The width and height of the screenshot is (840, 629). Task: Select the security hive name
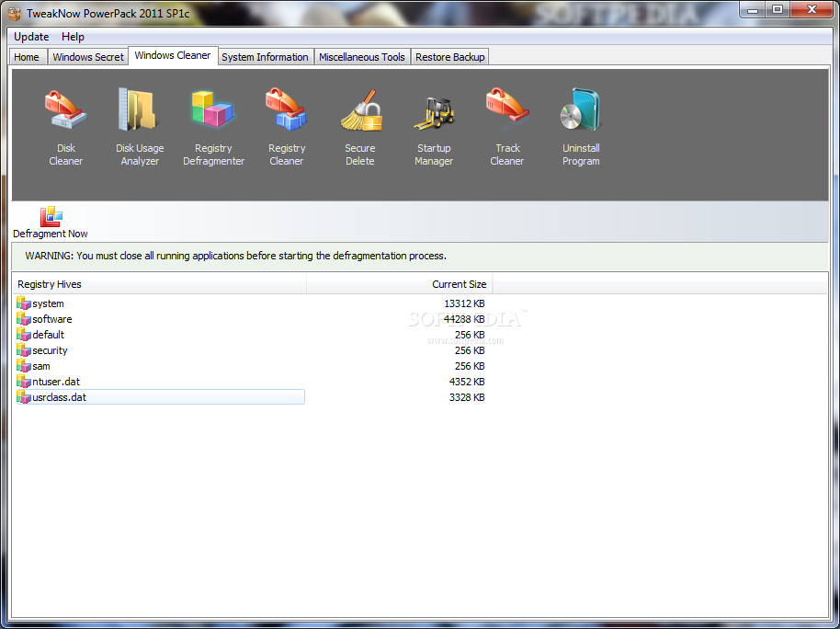[50, 350]
